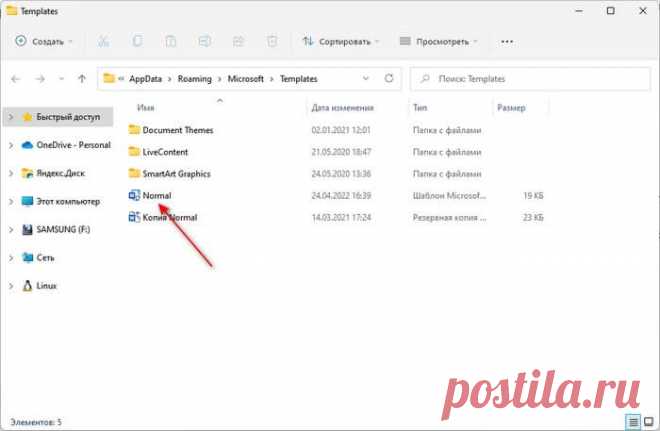Click the Этот компьютер monitor icon
The width and height of the screenshot is (660, 431).
(x=27, y=201)
